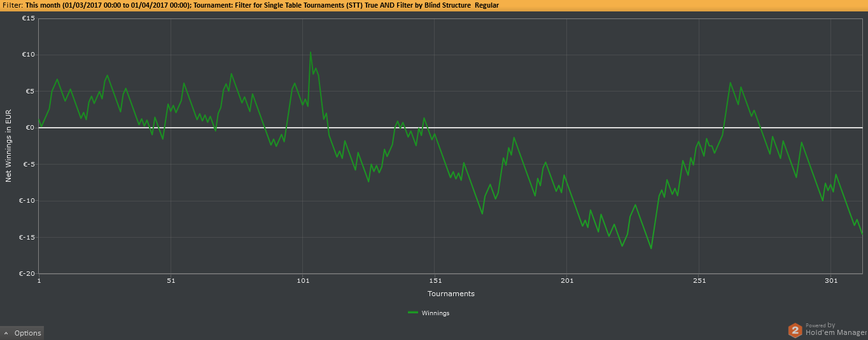
Task: Open the Powered by Hold'em Manager link
Action: 827,329
